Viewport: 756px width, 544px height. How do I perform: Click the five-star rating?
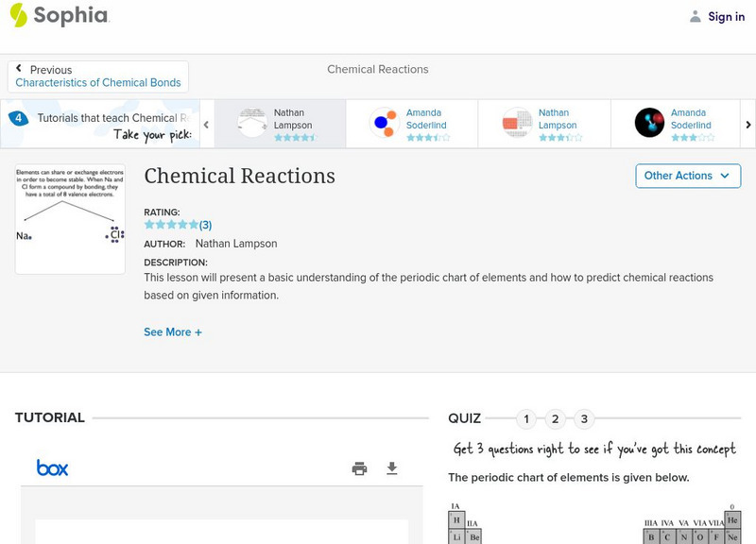point(171,225)
